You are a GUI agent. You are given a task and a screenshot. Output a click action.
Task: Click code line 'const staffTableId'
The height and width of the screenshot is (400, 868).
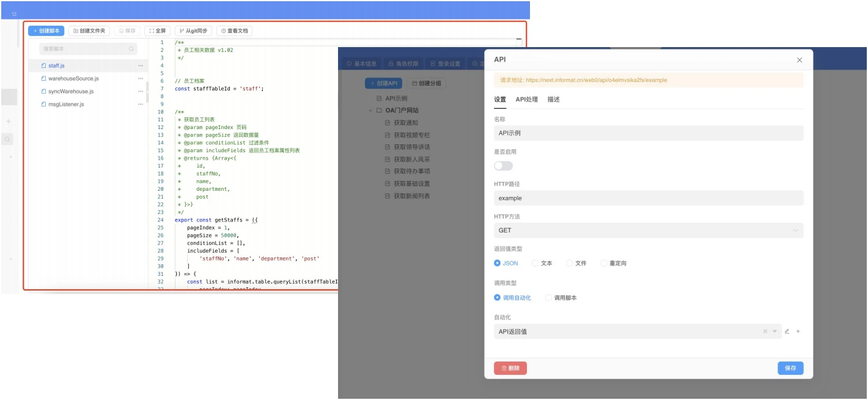(x=219, y=89)
